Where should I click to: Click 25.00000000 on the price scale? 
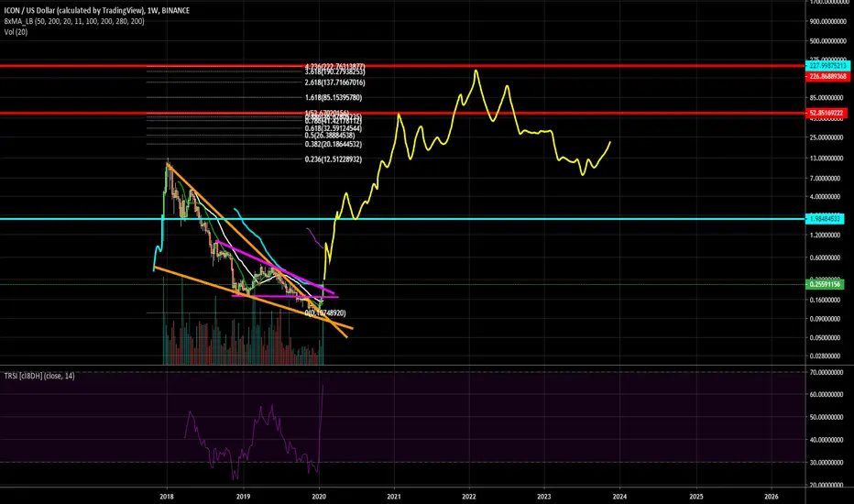coord(827,137)
